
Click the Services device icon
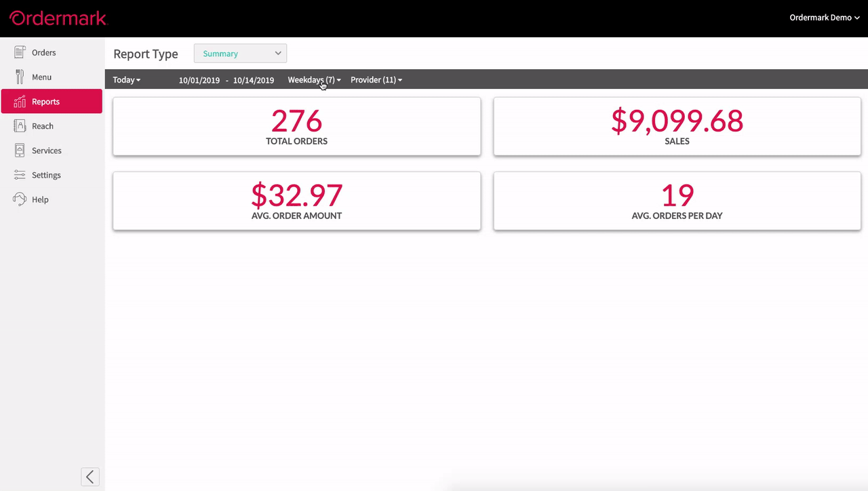click(x=20, y=151)
